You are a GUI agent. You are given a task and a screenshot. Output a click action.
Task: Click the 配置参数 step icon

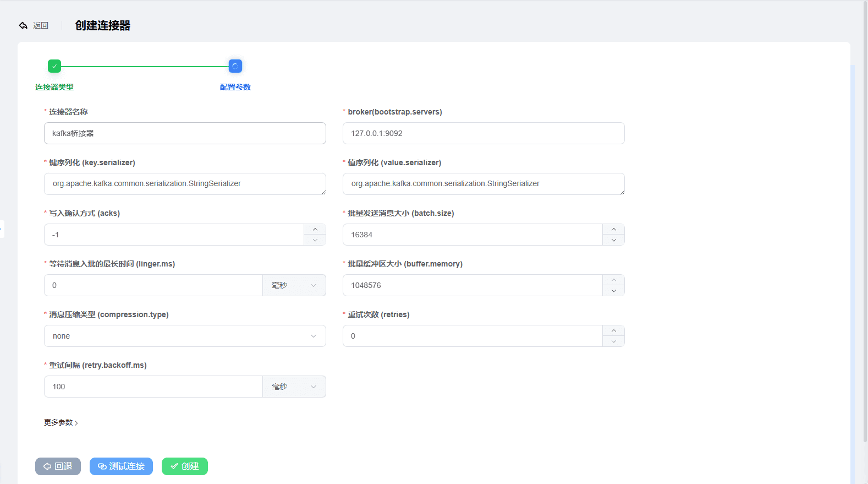coord(235,66)
